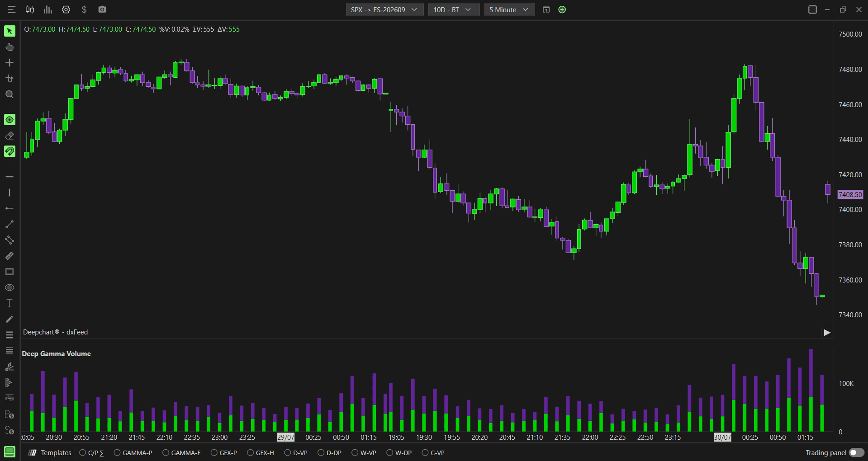Select the C/P ∑ radio option

[x=92, y=452]
